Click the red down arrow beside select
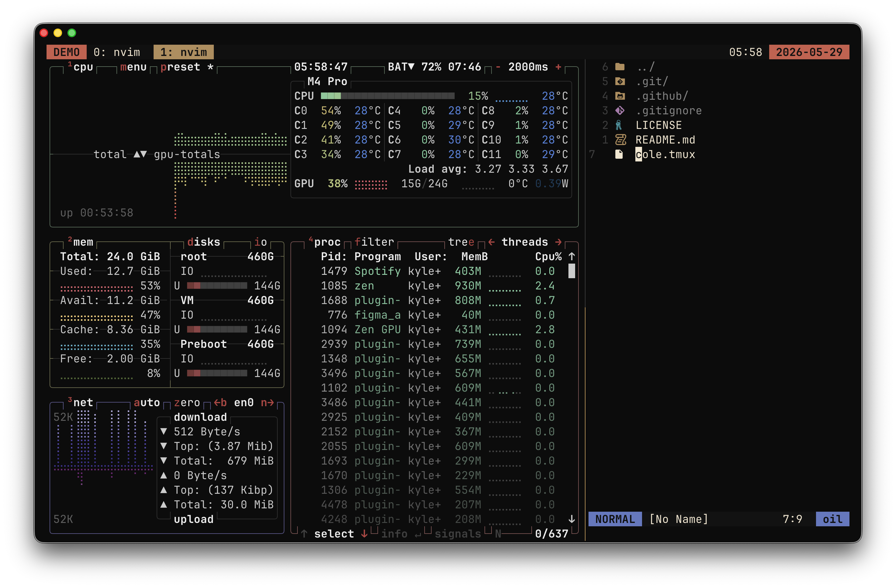 [x=364, y=534]
